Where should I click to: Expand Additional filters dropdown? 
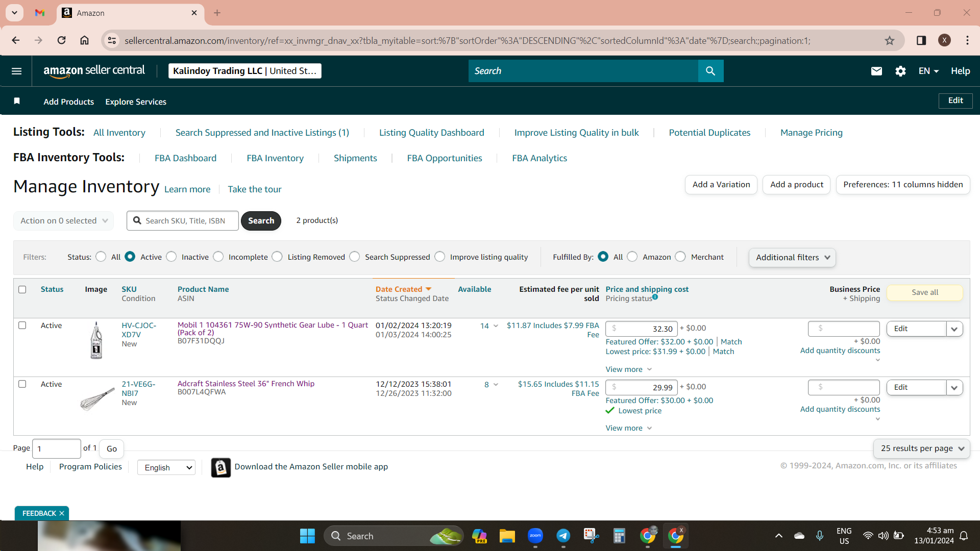point(792,257)
